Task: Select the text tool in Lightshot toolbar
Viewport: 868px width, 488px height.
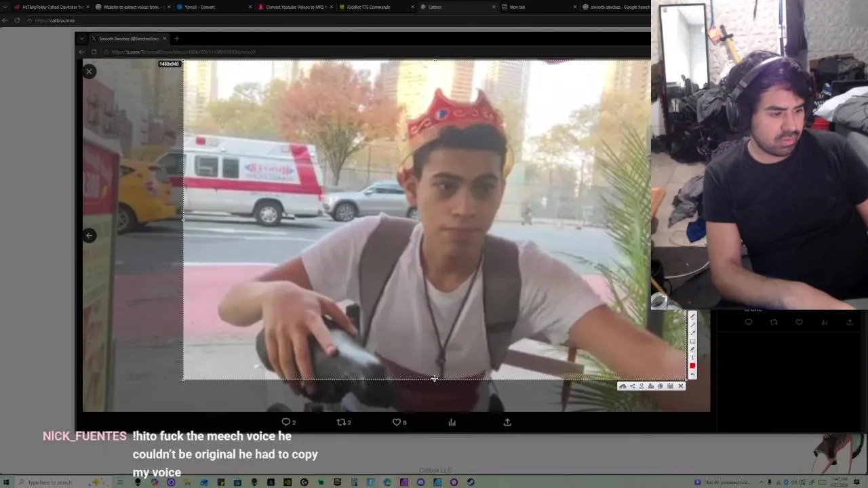Action: pos(692,357)
